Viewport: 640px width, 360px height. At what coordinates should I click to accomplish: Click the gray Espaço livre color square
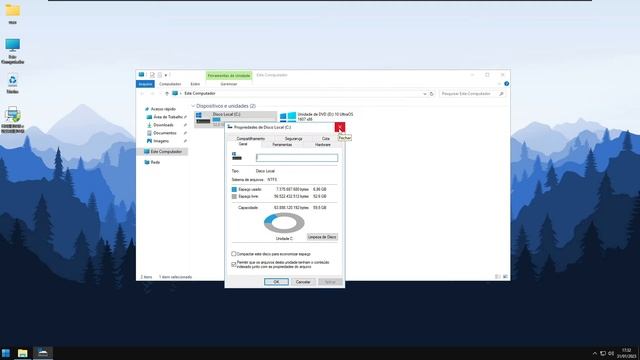tap(234, 197)
